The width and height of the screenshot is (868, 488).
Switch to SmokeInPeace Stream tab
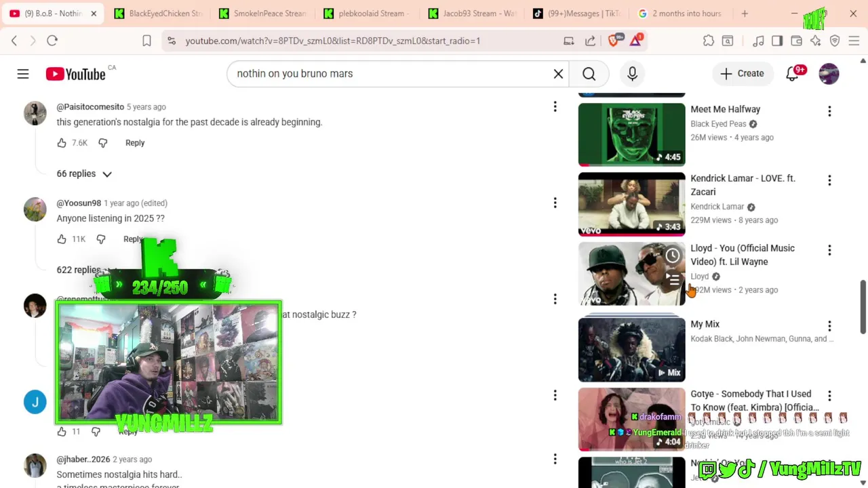coord(262,14)
